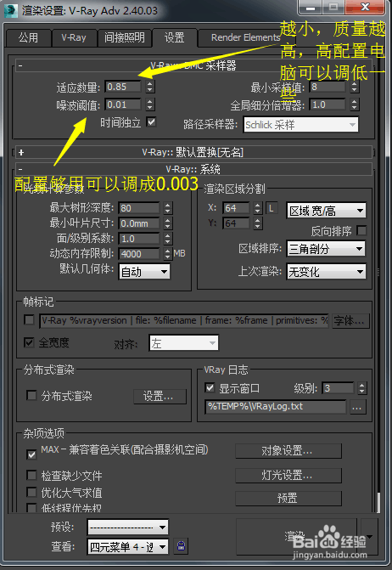Collapse the V-Ray:: DMC 采样器 rollout
This screenshot has height=570, width=392.
(x=193, y=65)
